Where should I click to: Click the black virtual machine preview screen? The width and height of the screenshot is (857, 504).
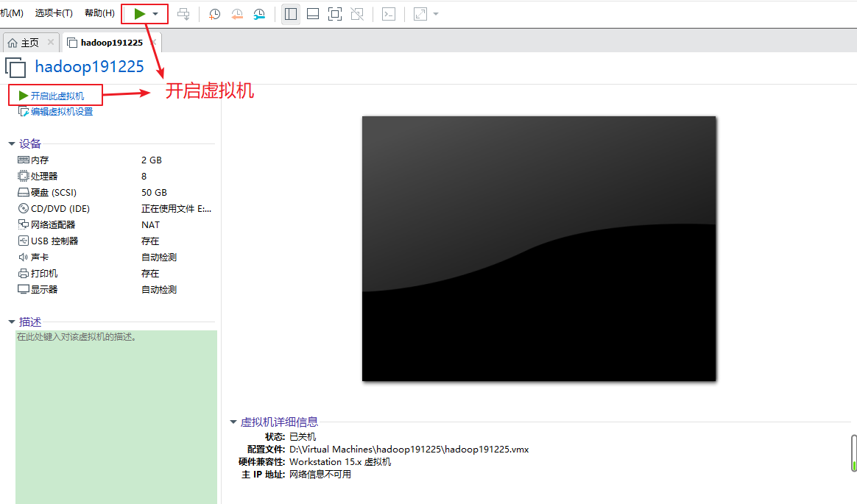point(539,249)
